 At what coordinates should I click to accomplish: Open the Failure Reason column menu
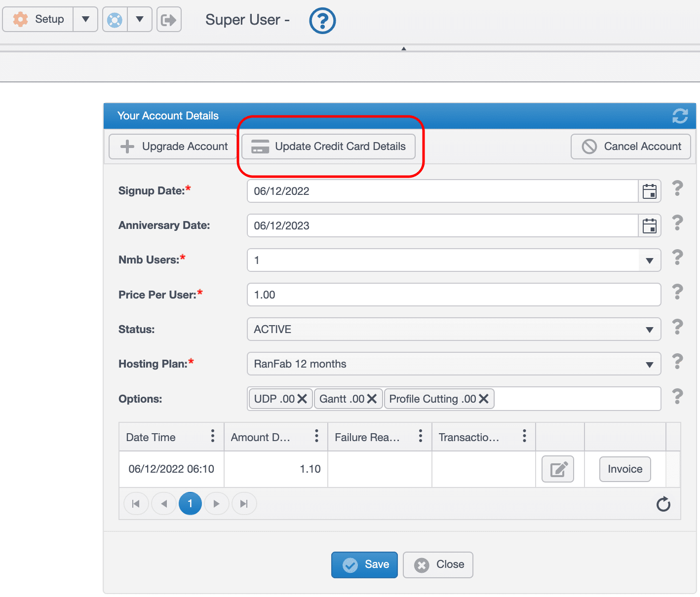tap(420, 436)
